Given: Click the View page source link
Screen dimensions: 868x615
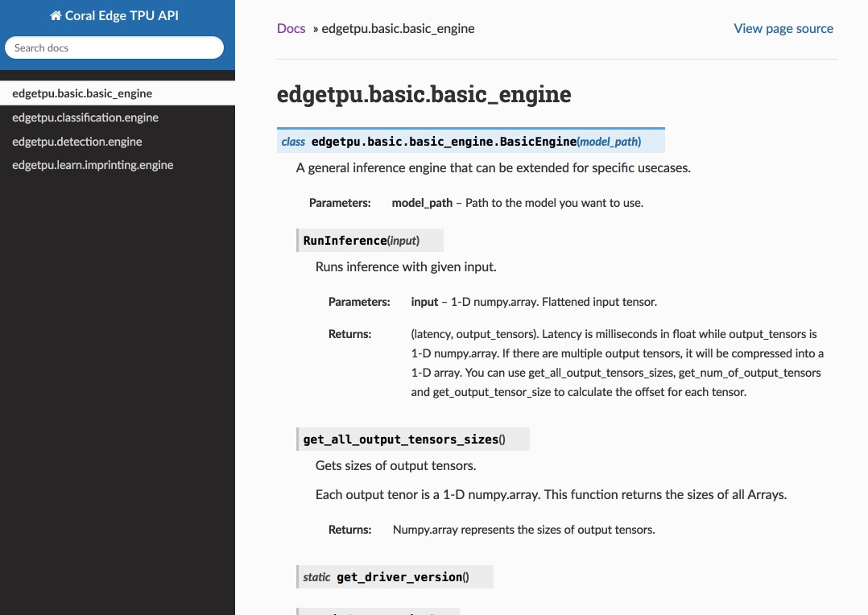Looking at the screenshot, I should [x=783, y=28].
